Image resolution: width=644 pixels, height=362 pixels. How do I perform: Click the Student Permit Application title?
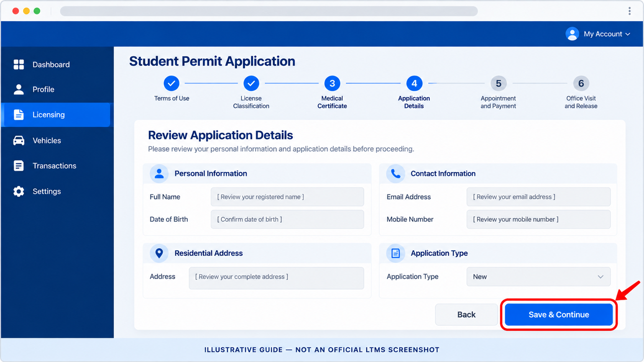pyautogui.click(x=212, y=61)
